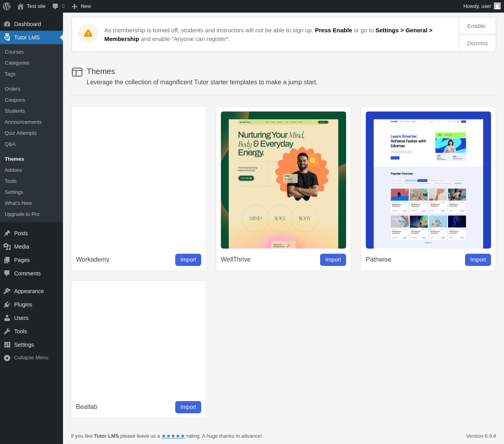Click Upgrade to Pro link

pyautogui.click(x=22, y=214)
